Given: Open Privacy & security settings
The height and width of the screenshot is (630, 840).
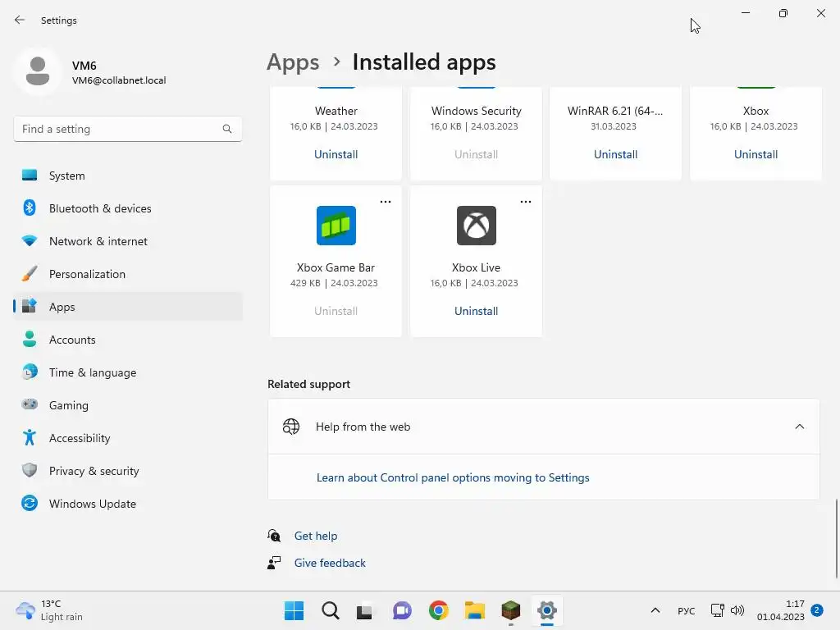Looking at the screenshot, I should click(x=128, y=472).
